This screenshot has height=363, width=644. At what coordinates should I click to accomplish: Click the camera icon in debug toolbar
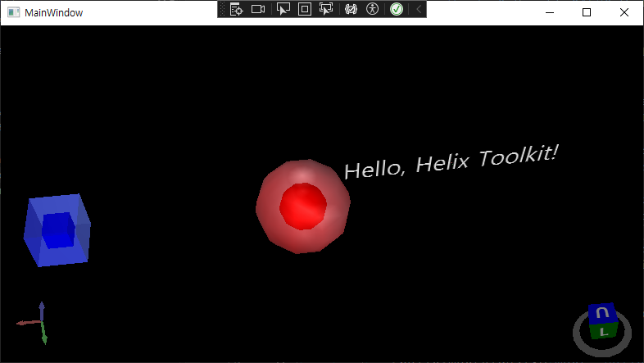point(258,9)
